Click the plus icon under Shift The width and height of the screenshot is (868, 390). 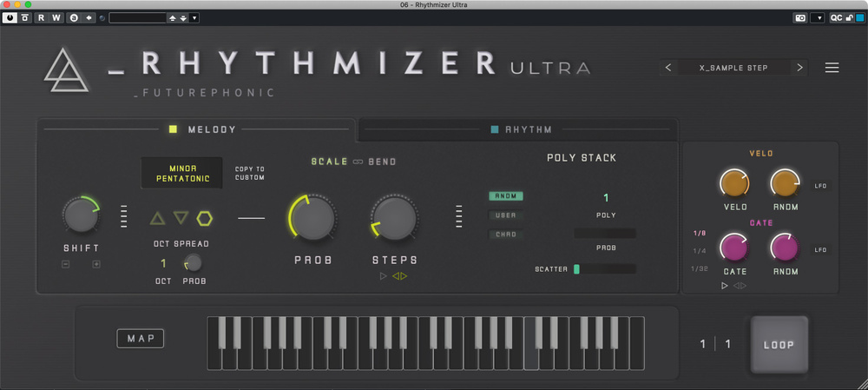(x=96, y=264)
